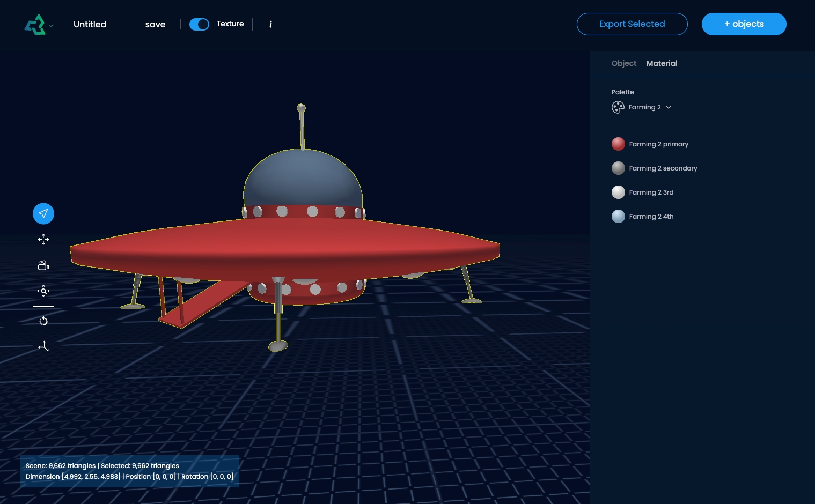Viewport: 815px width, 504px height.
Task: Click the camera view icon
Action: tap(43, 265)
